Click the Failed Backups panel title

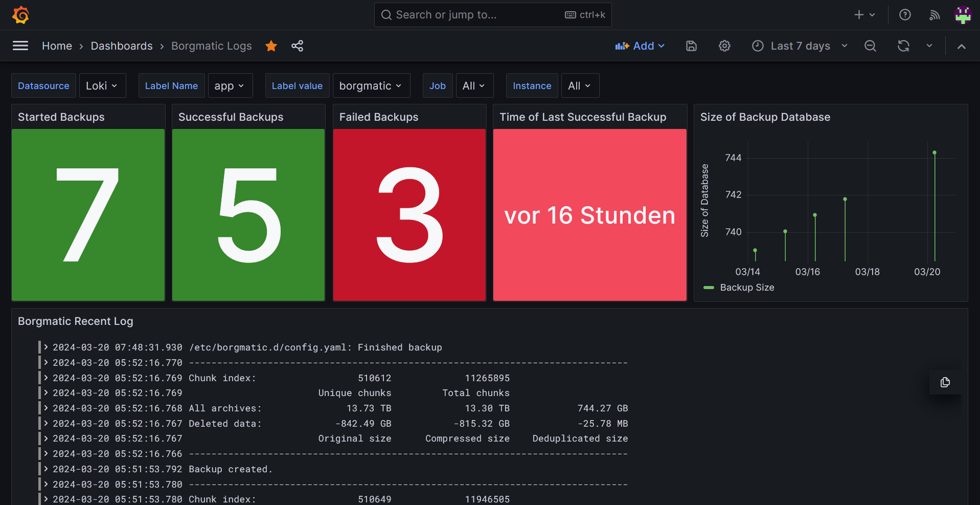379,117
